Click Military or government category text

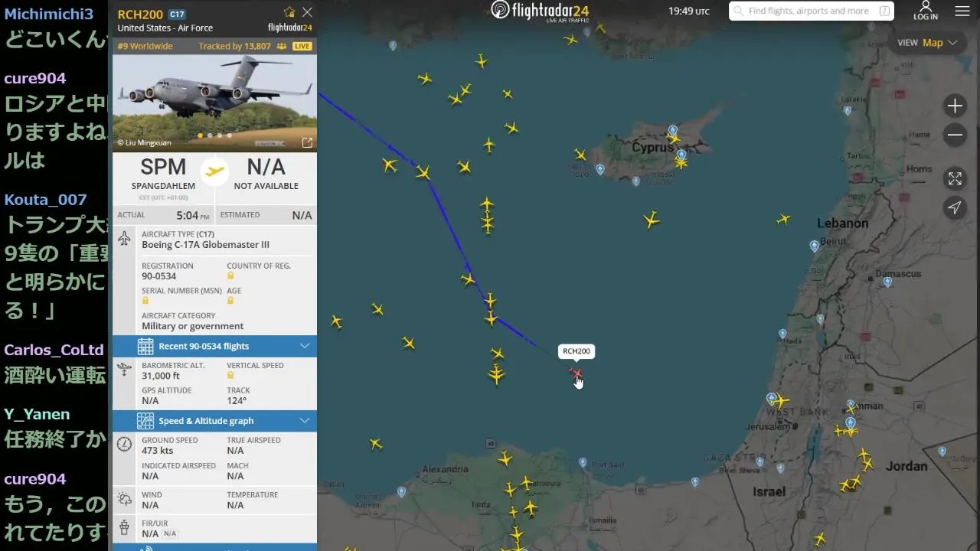[x=192, y=326]
